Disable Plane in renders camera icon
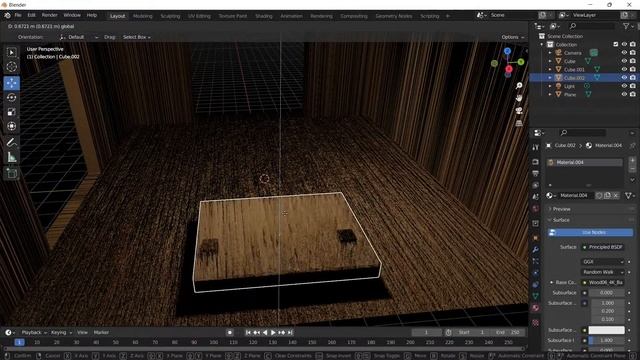640x360 pixels. [633, 94]
